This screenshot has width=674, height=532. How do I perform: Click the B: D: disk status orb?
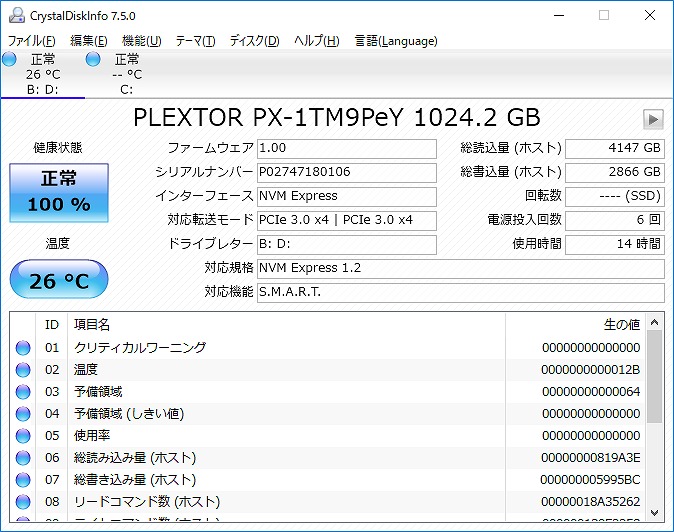pyautogui.click(x=10, y=60)
